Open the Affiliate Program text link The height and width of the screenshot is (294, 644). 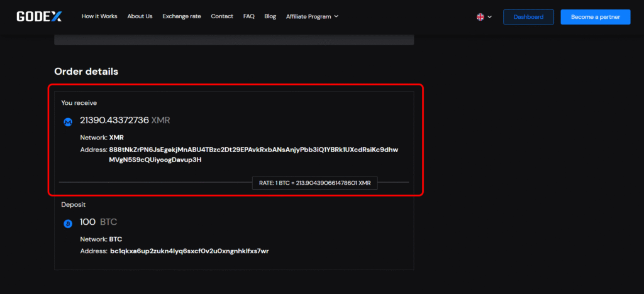308,16
